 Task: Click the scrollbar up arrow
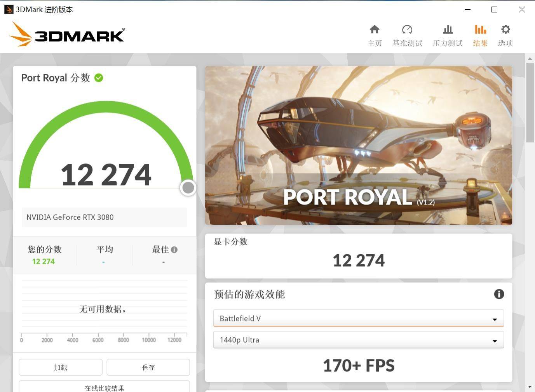(x=530, y=58)
